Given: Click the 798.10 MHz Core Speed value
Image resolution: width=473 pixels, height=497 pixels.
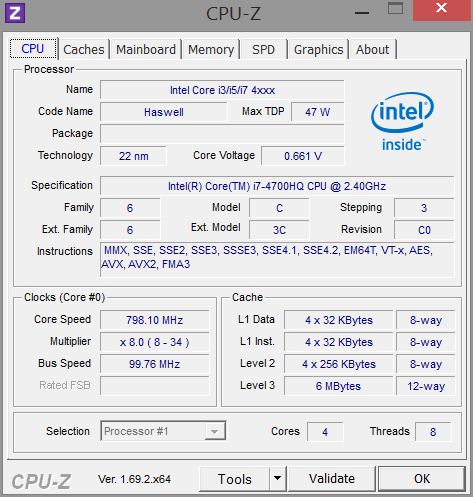Looking at the screenshot, I should (155, 320).
